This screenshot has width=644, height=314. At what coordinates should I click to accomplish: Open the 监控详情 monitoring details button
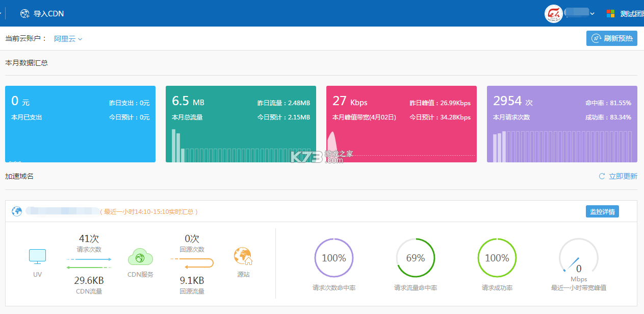(602, 211)
